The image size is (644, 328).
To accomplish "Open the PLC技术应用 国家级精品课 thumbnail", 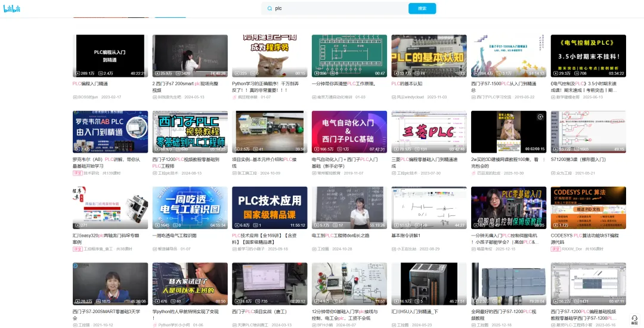I will [270, 208].
